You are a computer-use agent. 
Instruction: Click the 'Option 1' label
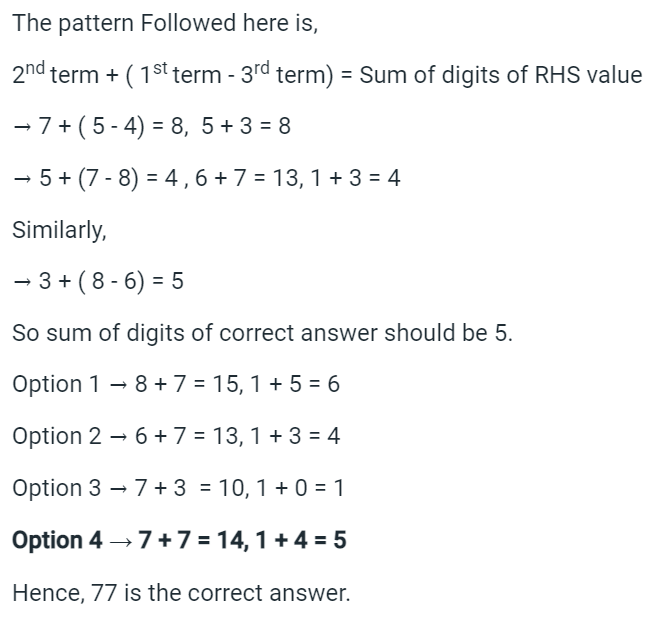(x=56, y=385)
